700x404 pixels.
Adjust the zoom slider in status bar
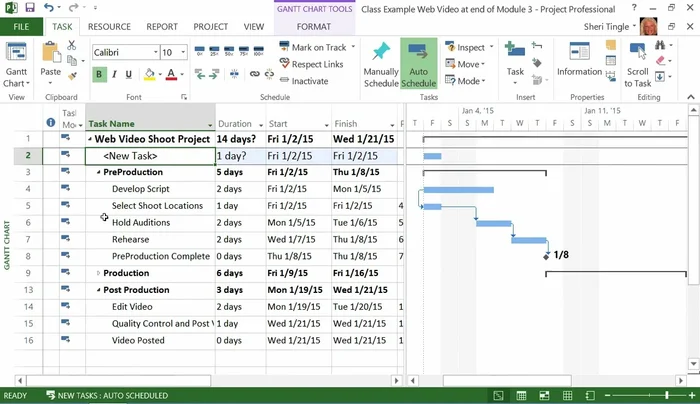click(x=667, y=396)
